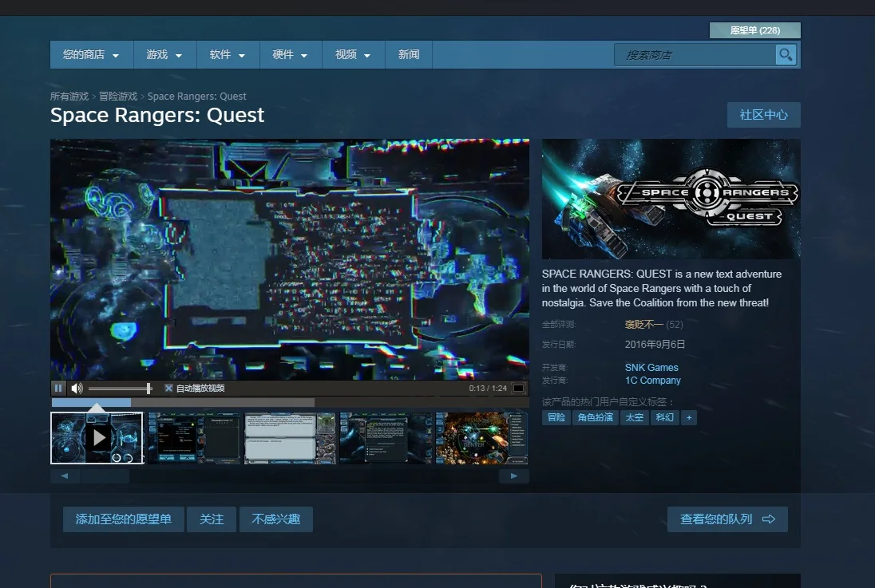875x588 pixels.
Task: Click the plus button to add tags
Action: pyautogui.click(x=689, y=417)
